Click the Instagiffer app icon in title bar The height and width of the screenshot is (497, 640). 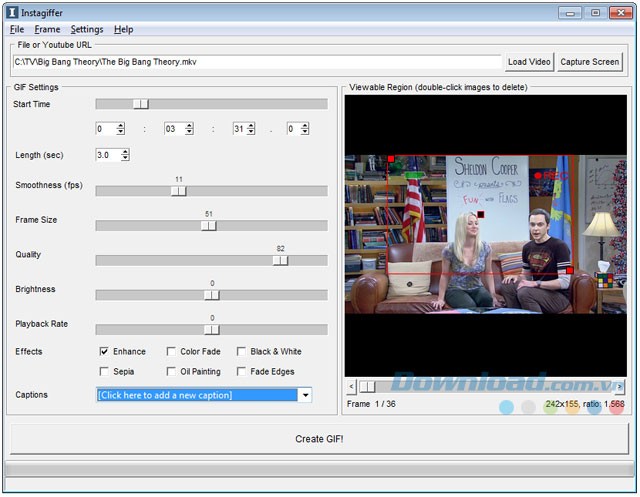click(x=12, y=13)
